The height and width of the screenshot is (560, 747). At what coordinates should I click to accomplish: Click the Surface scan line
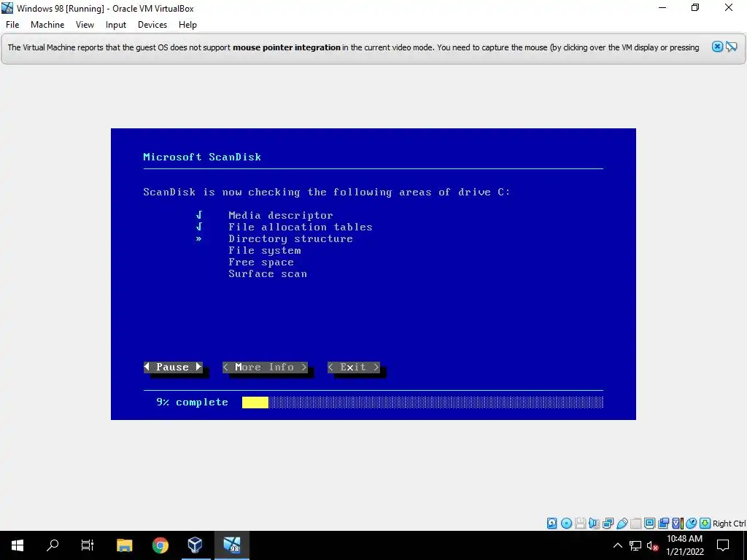tap(268, 274)
